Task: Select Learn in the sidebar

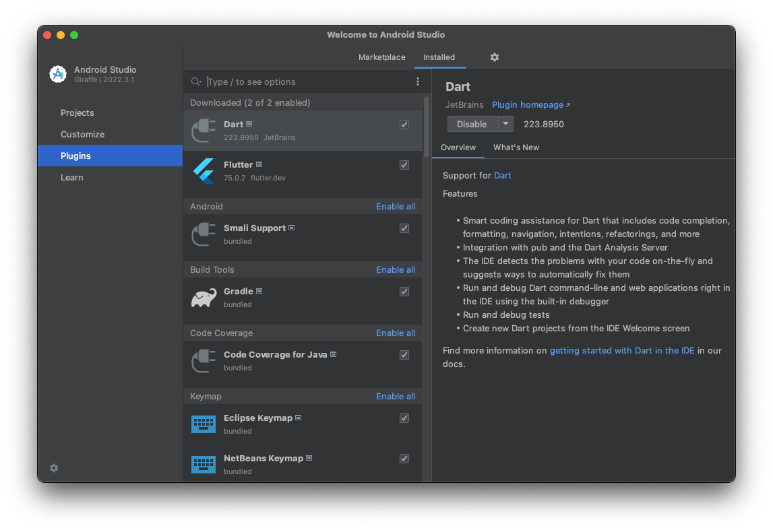Action: 110,177
